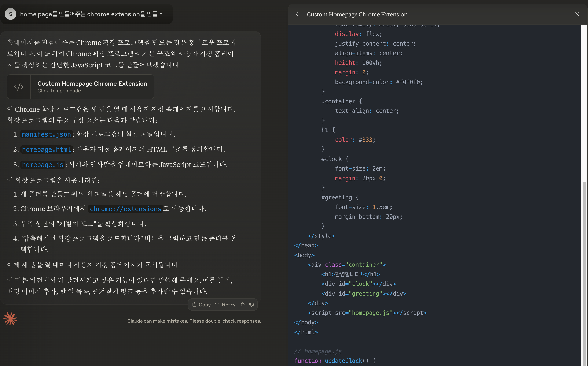Click the 'Claude can make mistakes' disclaimer

tap(194, 321)
